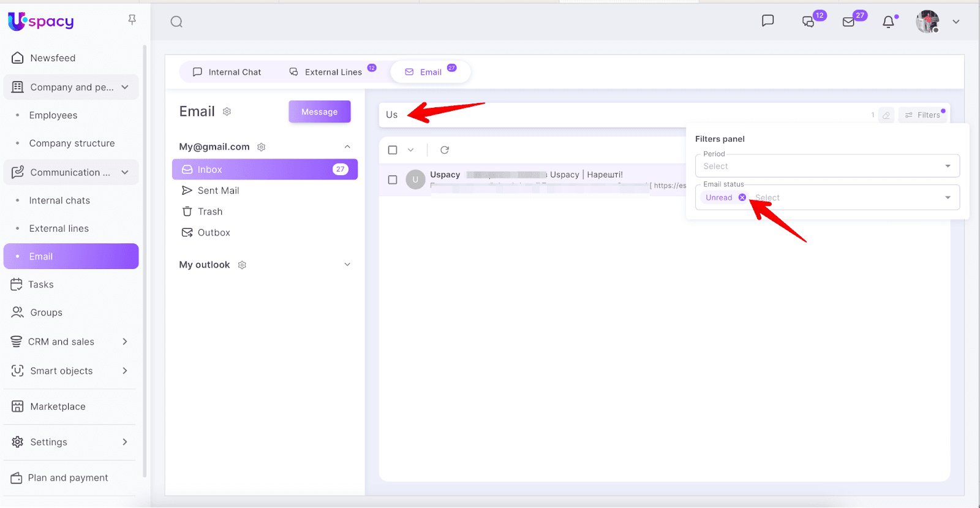Click the email search input field
980x508 pixels.
[612, 115]
